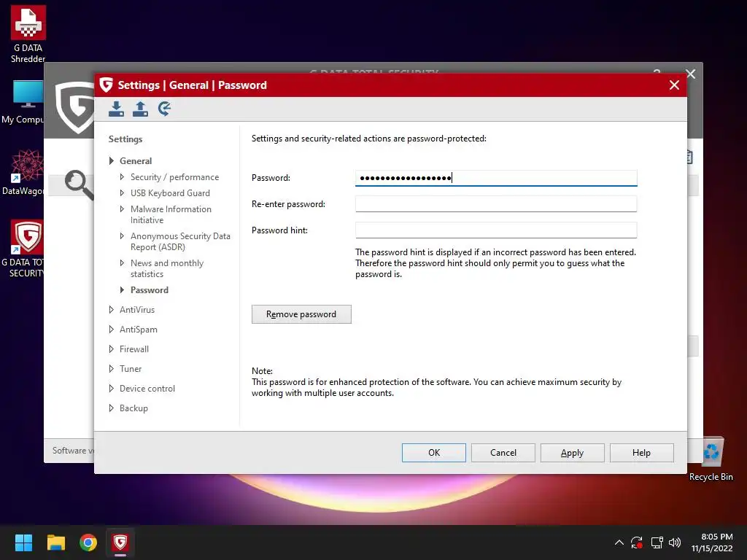
Task: Select the Firewall tree label
Action: pos(134,349)
